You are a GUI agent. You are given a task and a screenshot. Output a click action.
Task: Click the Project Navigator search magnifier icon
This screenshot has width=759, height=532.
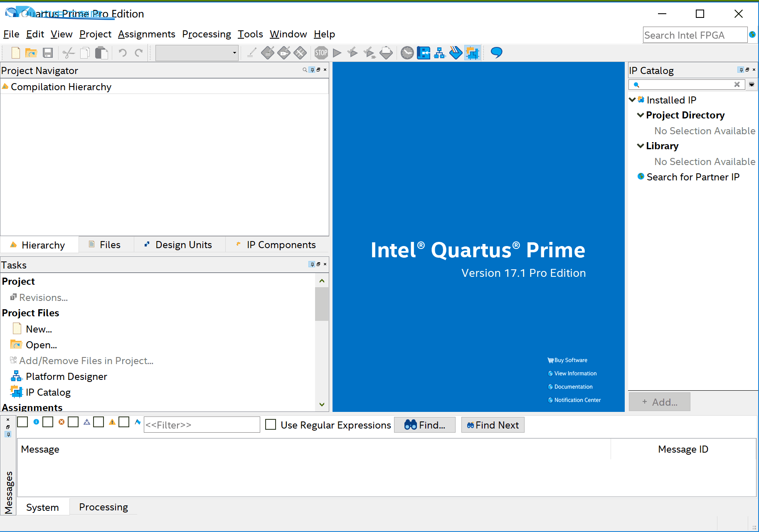(305, 70)
